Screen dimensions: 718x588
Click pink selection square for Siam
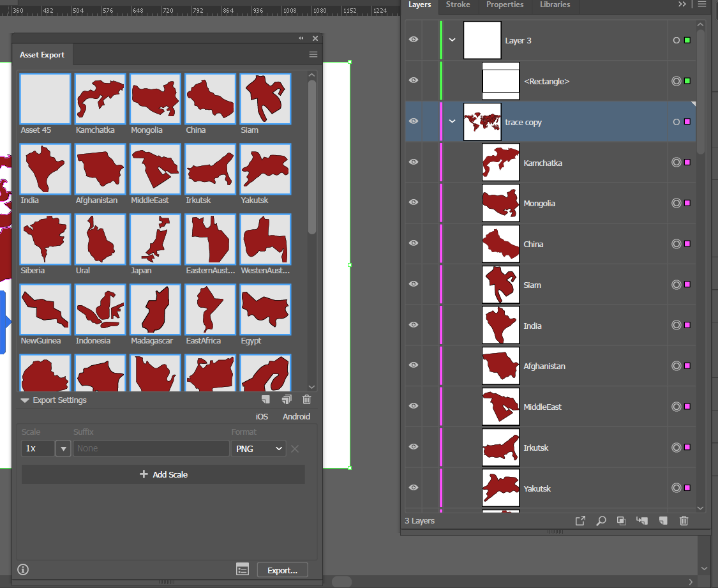point(687,284)
